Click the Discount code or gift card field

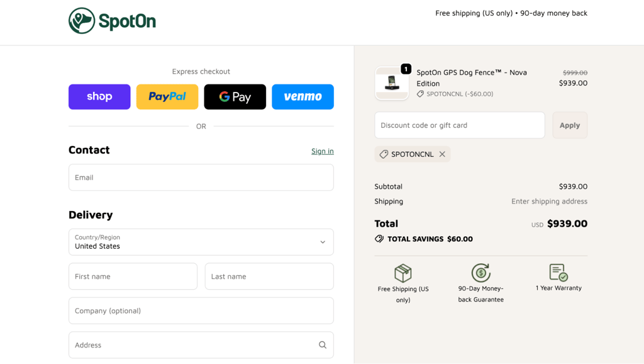[460, 125]
